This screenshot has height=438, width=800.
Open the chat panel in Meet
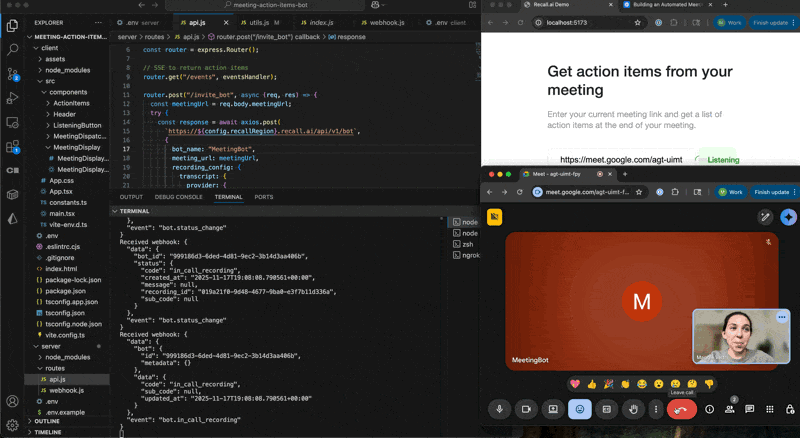(749, 409)
